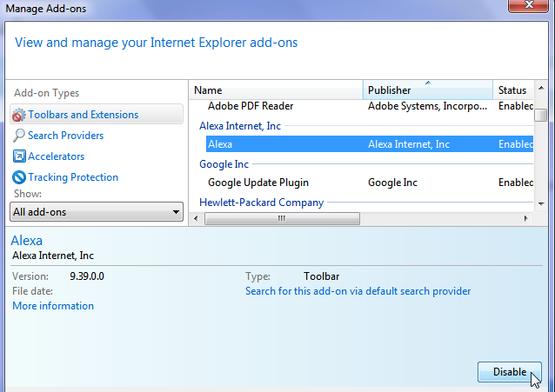Click Search for this add-on via default search provider

point(358,291)
